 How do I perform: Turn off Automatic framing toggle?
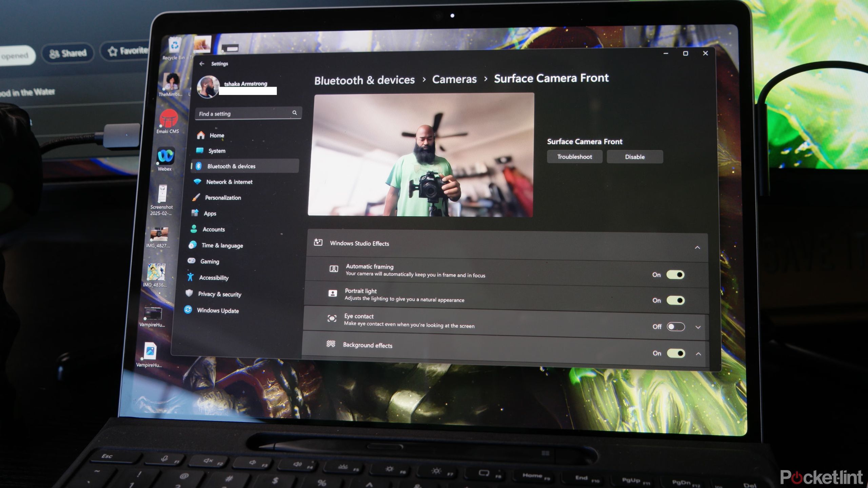(x=675, y=274)
